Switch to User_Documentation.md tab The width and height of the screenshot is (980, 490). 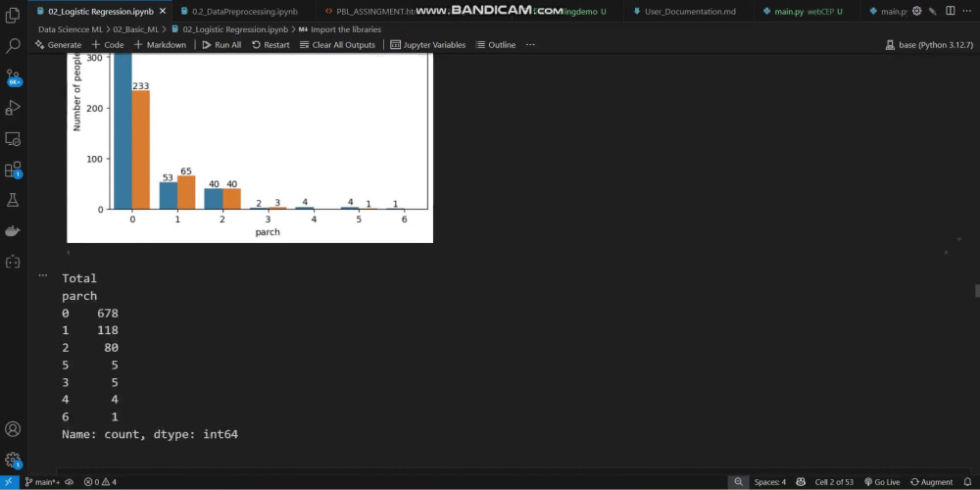(x=685, y=11)
